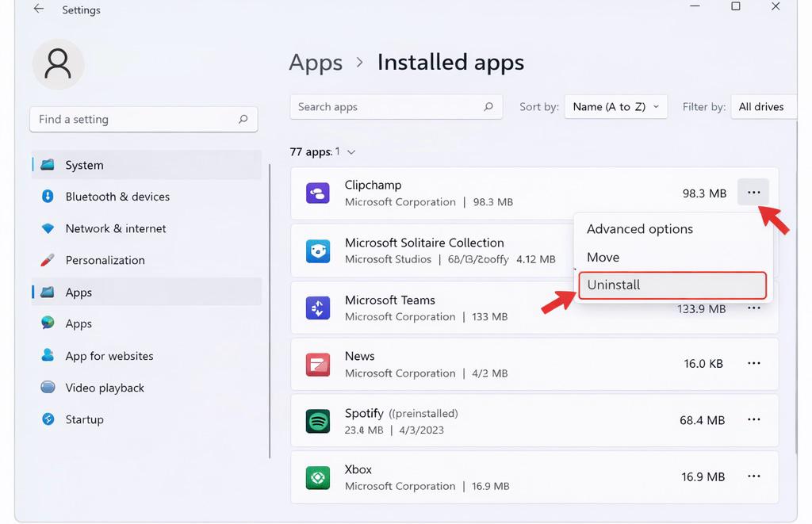Select the Microsoft Solitaire Collection icon
Screen dimensions: 812x524
click(x=317, y=251)
